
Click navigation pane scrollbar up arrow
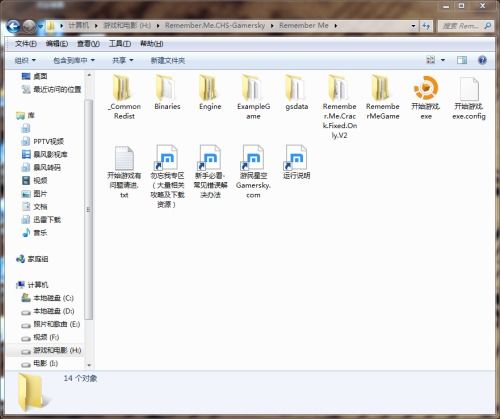click(89, 75)
